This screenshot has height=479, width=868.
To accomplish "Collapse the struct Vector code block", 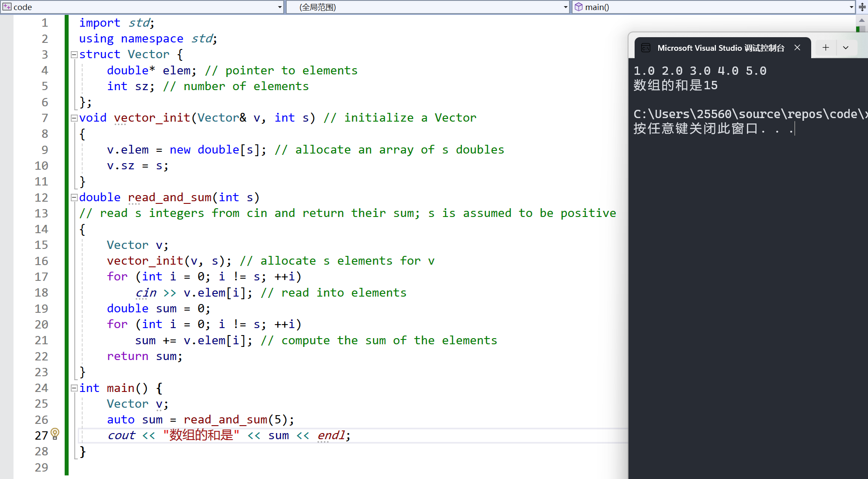I will pyautogui.click(x=74, y=54).
